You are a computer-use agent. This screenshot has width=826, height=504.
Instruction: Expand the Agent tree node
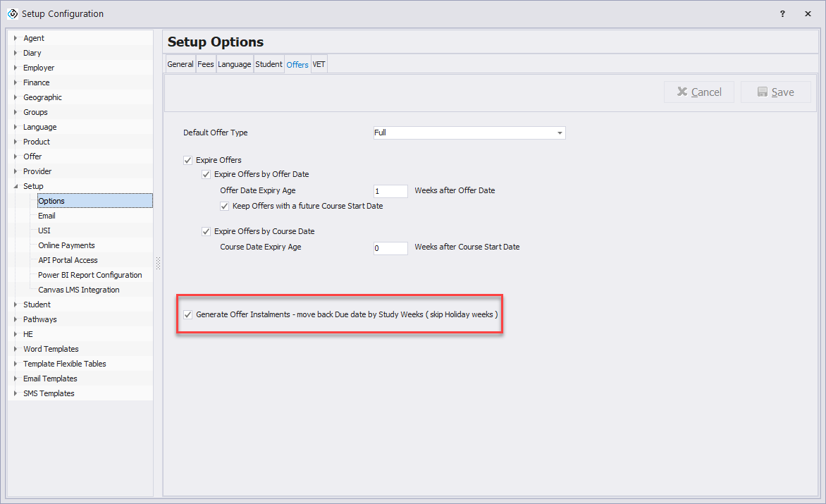click(16, 38)
